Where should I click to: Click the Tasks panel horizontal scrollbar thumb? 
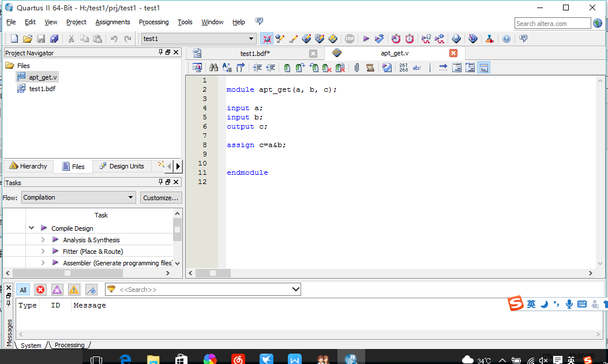(x=67, y=273)
